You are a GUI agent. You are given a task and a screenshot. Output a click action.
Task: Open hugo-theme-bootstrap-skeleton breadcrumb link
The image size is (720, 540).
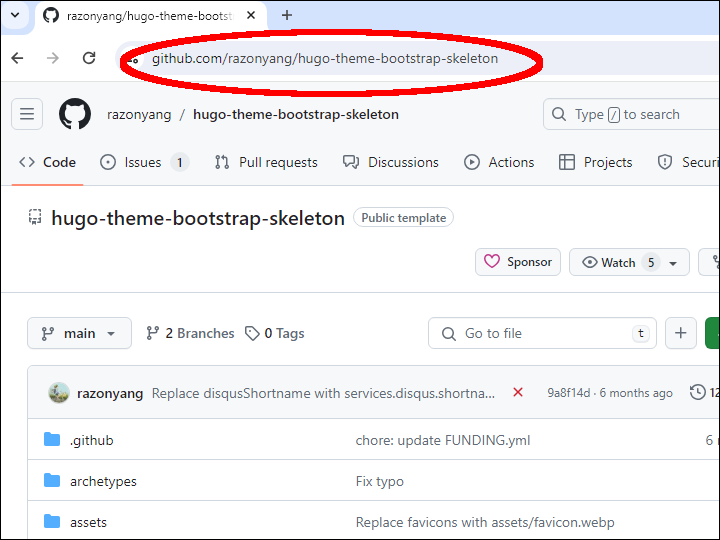point(296,114)
